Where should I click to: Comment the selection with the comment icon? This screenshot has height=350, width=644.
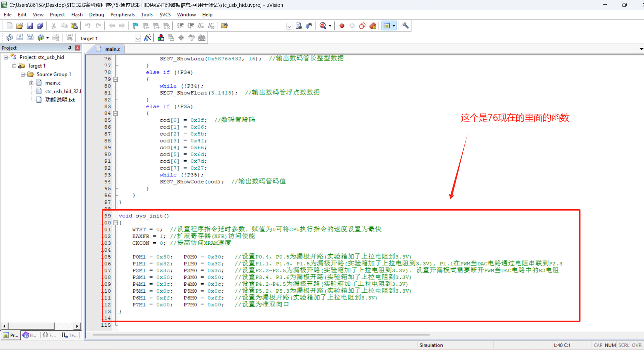tap(201, 26)
